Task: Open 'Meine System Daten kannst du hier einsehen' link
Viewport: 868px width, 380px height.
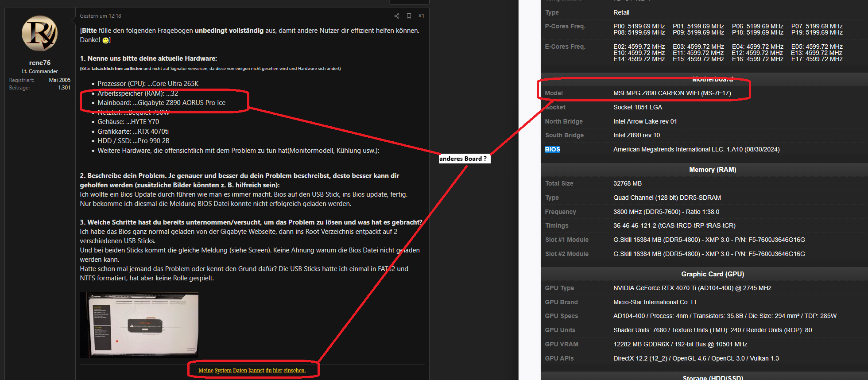Action: tap(252, 370)
